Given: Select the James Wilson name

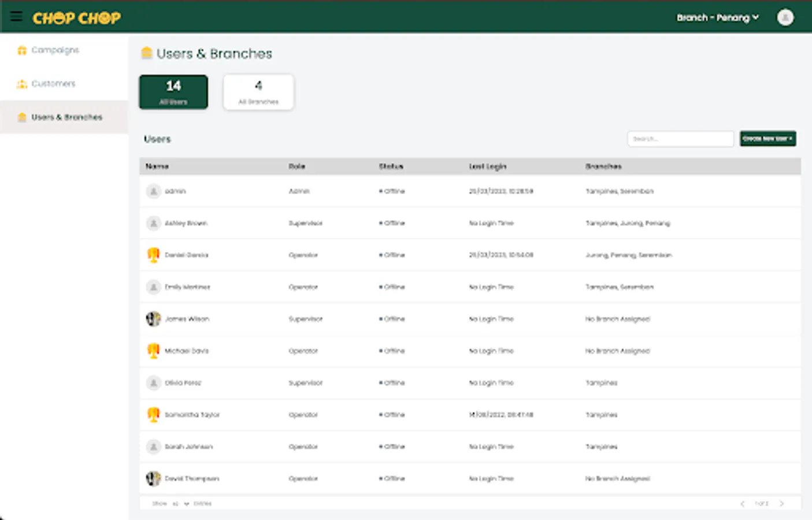Looking at the screenshot, I should pos(187,319).
